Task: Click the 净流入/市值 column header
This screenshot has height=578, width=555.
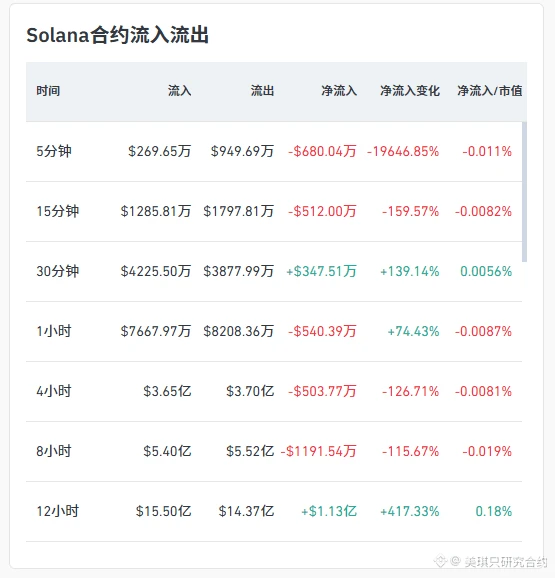Action: tap(490, 91)
